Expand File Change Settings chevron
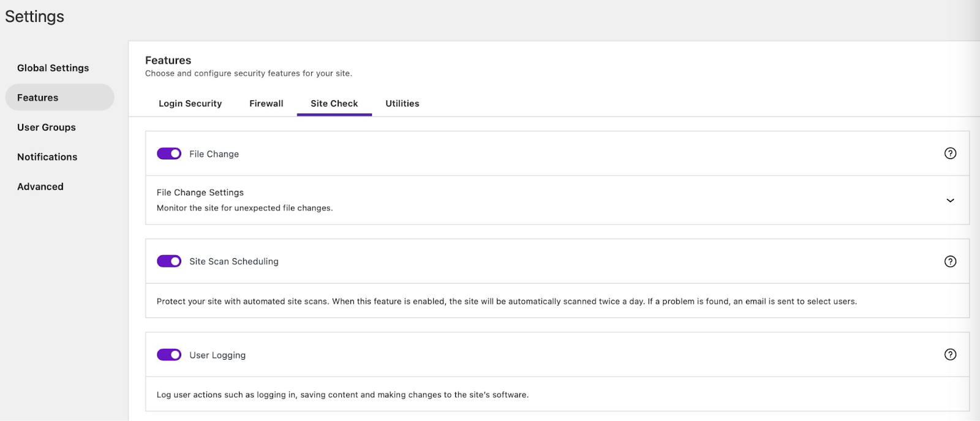 [950, 200]
